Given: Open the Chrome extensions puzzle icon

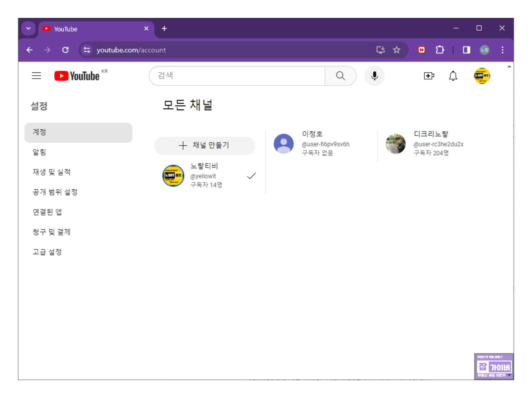Looking at the screenshot, I should [439, 50].
